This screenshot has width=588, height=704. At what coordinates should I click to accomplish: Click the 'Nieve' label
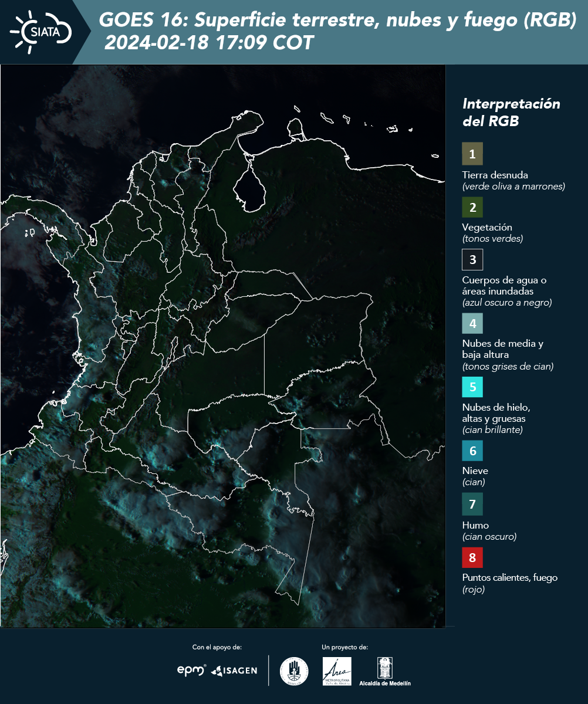475,471
